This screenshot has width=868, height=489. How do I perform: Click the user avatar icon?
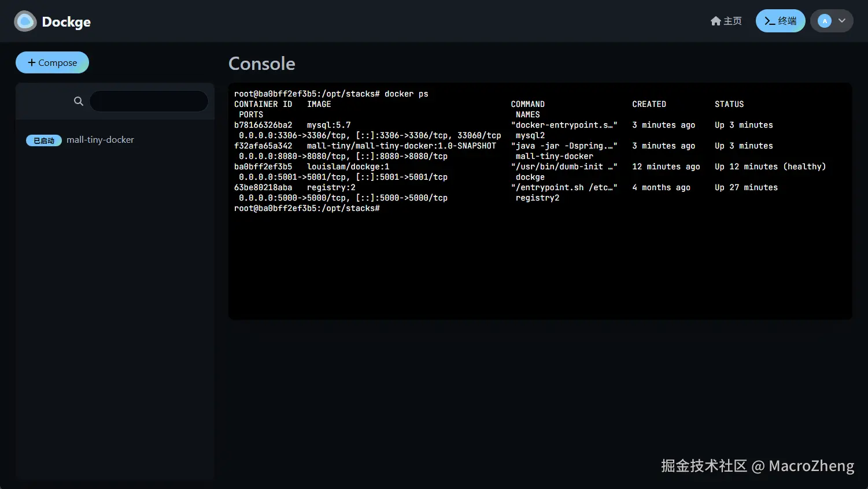[825, 21]
